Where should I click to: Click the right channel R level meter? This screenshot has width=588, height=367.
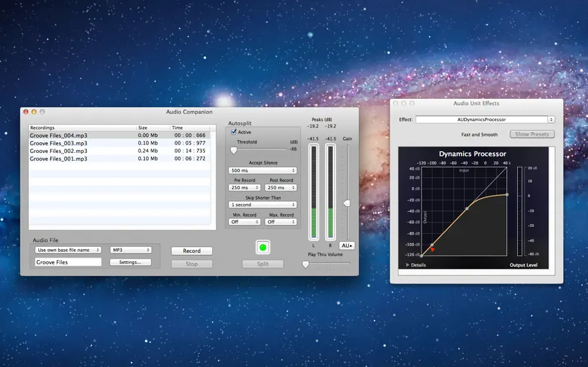[330, 192]
